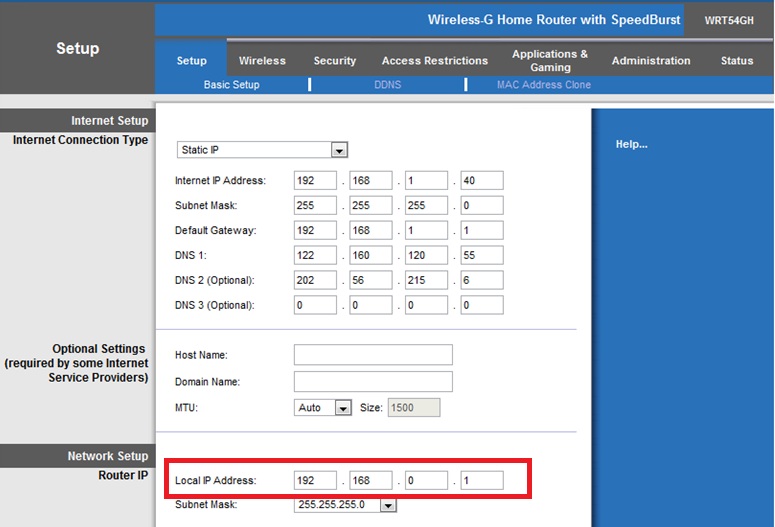
Task: Open the Internet Connection Type dropdown
Action: pyautogui.click(x=262, y=150)
